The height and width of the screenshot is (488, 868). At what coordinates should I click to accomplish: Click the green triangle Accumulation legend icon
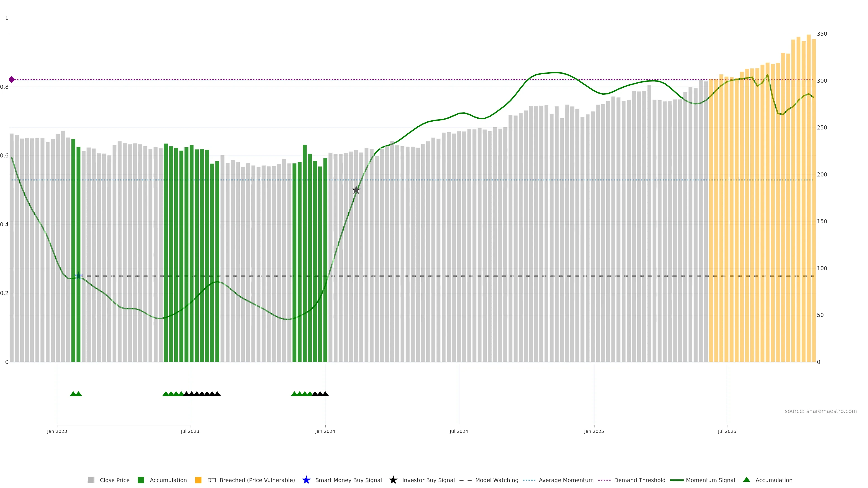pos(746,480)
